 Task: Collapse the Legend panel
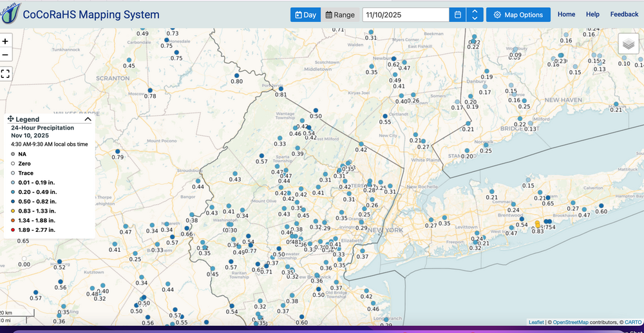pos(88,119)
